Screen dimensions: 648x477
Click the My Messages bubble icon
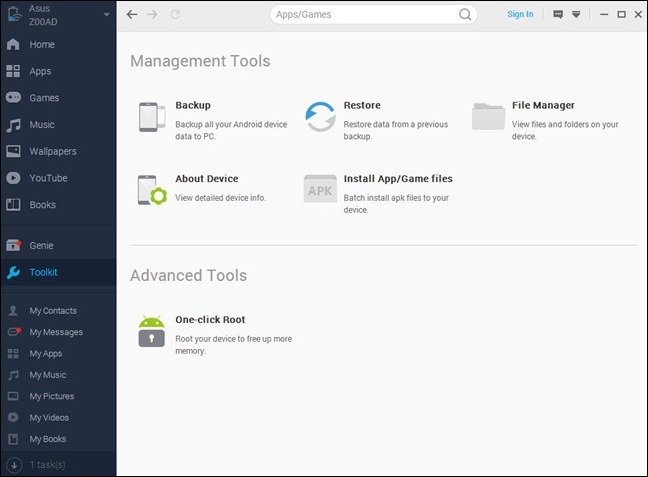14,332
